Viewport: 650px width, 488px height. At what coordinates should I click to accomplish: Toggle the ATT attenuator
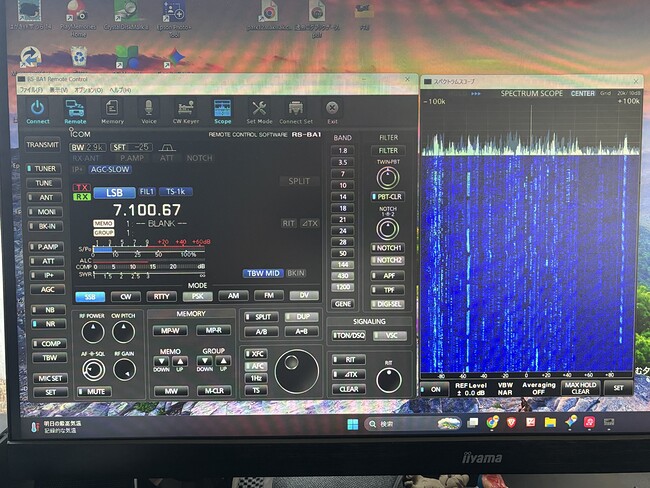[x=47, y=261]
